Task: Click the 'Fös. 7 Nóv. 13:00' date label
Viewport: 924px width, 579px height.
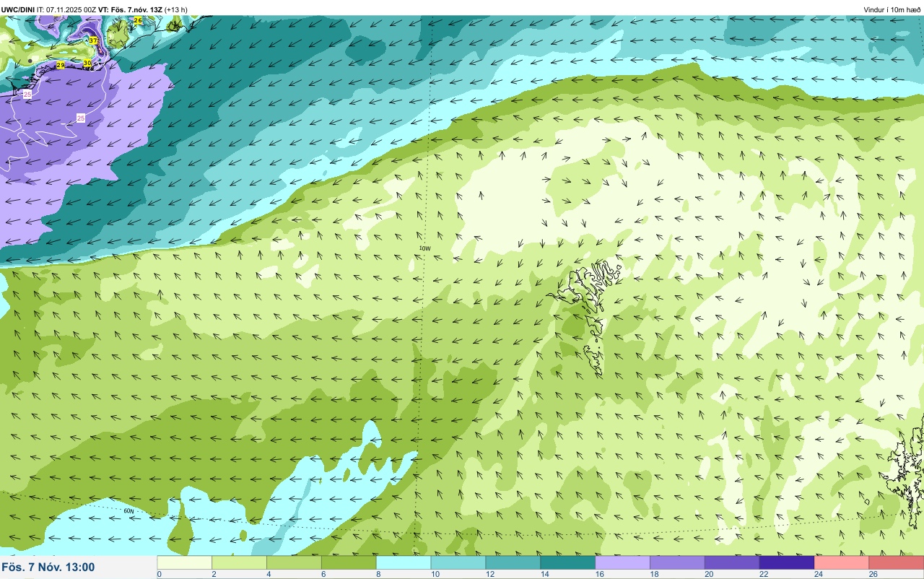Action: click(x=48, y=567)
